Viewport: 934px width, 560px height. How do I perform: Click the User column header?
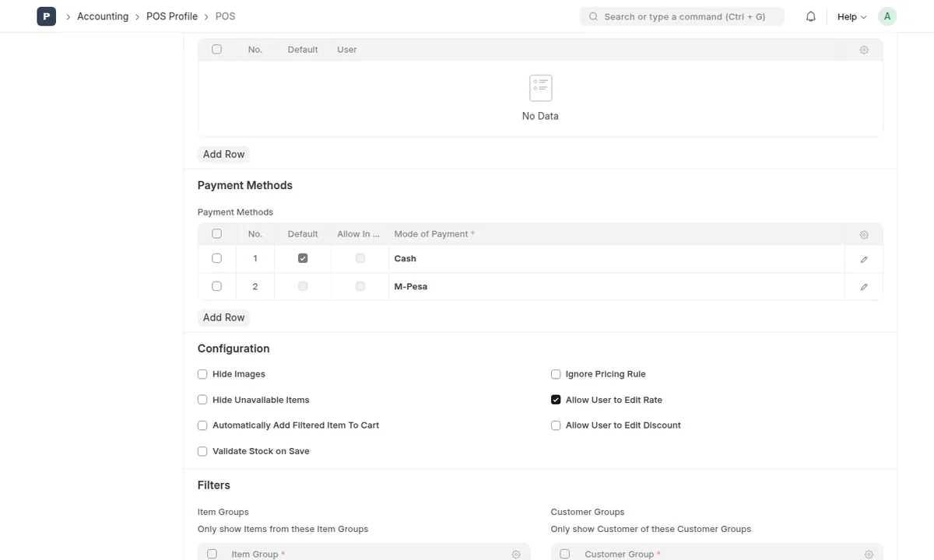tap(347, 50)
